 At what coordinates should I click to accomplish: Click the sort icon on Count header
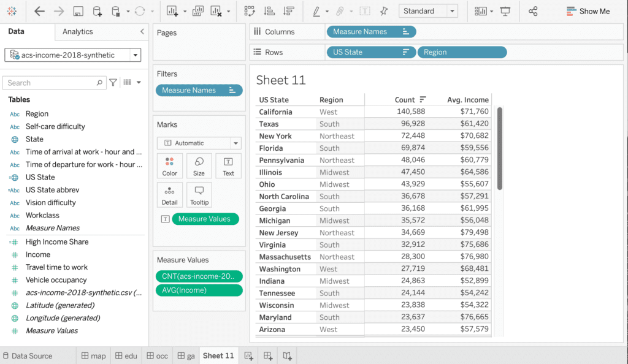coord(423,99)
